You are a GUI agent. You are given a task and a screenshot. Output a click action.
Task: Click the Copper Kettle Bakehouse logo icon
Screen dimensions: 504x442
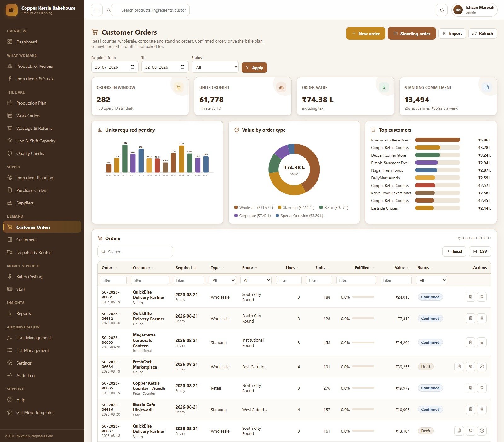[12, 10]
